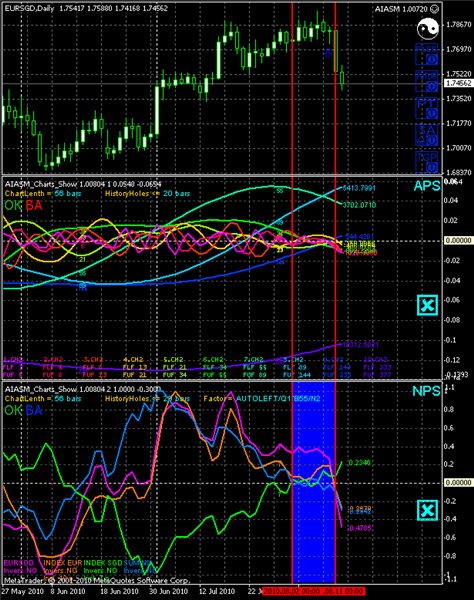This screenshot has height=600, width=474.
Task: Click the FUF 89 label
Action: pos(255,375)
